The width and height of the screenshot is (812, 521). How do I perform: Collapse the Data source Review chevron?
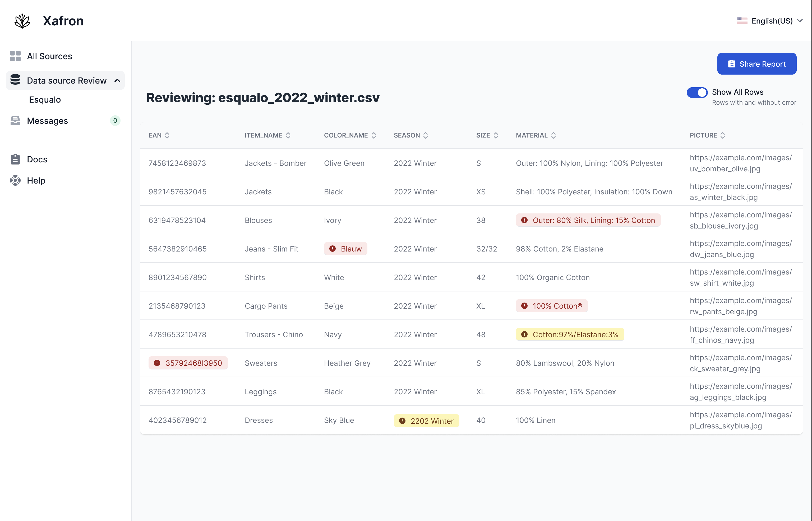click(117, 80)
